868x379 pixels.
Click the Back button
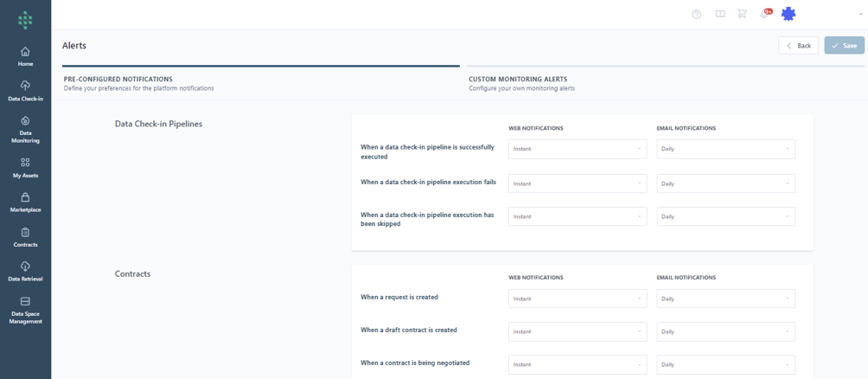799,45
